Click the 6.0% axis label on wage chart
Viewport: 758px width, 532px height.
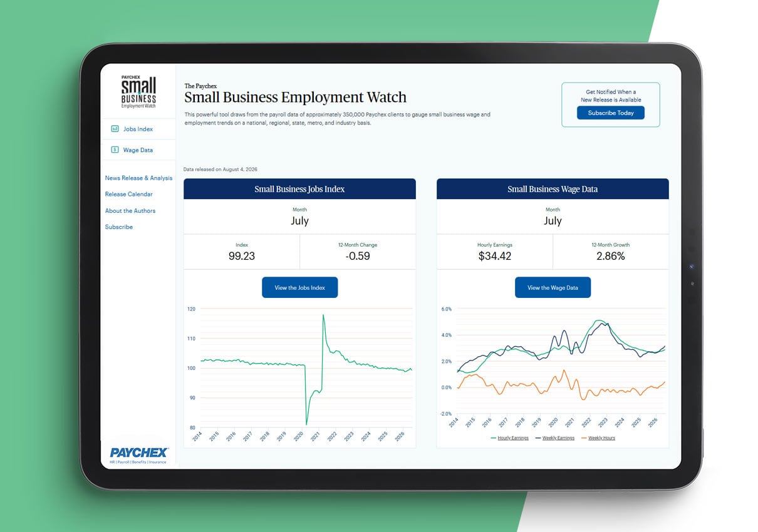pos(446,309)
